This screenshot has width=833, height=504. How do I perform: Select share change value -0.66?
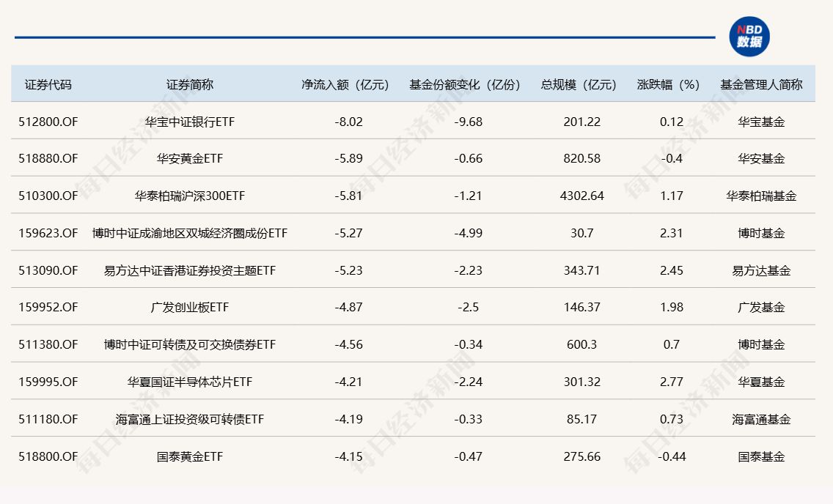(468, 159)
